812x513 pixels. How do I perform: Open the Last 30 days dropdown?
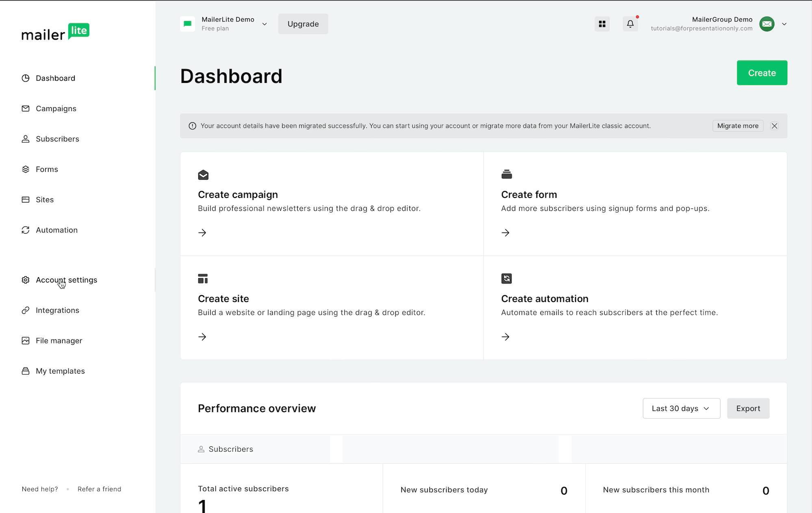pos(681,409)
